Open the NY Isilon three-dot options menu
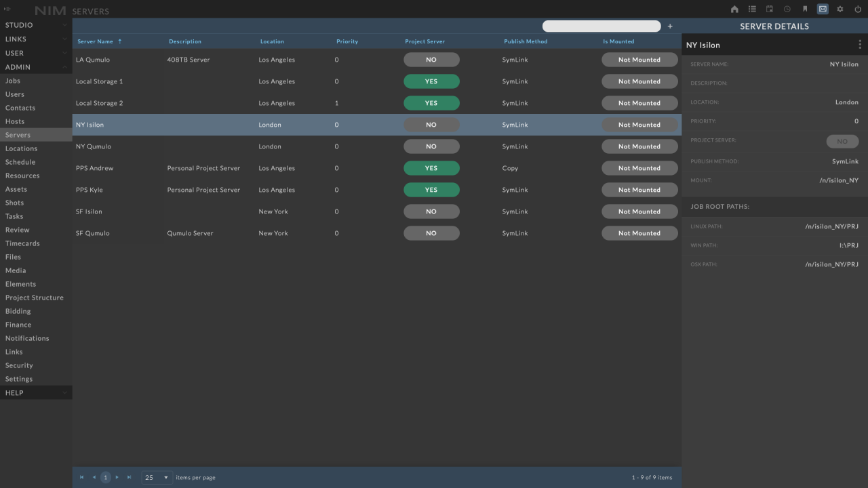This screenshot has width=868, height=488. (x=860, y=45)
